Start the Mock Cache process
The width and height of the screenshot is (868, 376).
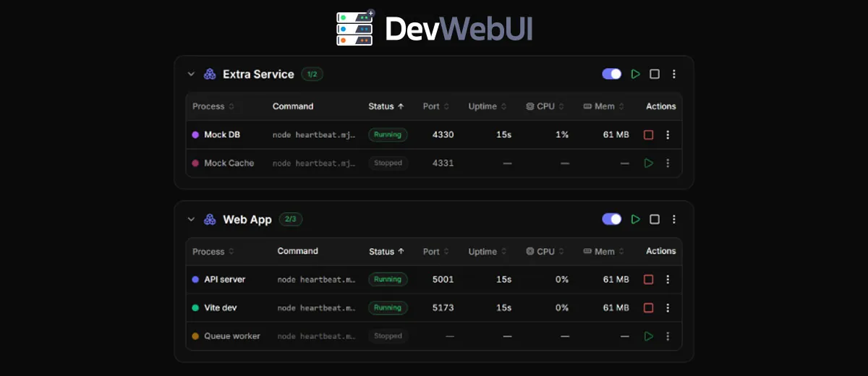pyautogui.click(x=649, y=163)
